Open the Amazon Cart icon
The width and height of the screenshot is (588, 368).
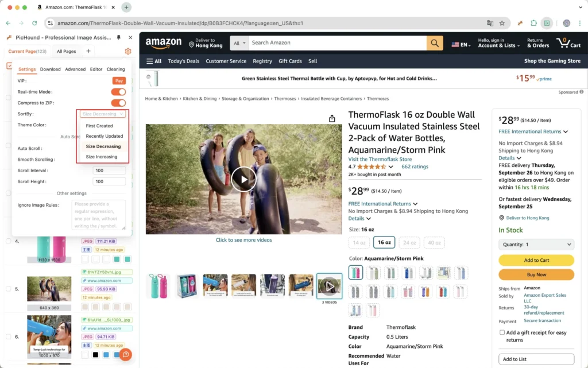(x=568, y=42)
